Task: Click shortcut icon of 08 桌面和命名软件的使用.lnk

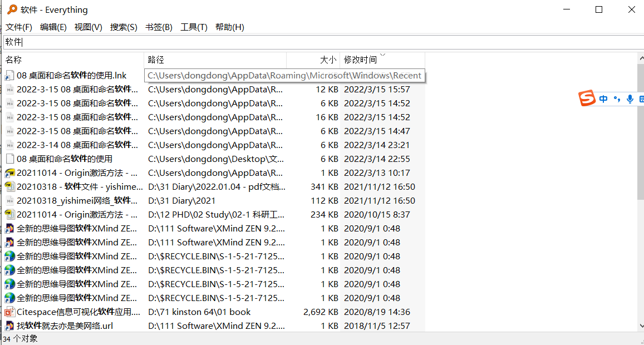Action: [x=9, y=76]
